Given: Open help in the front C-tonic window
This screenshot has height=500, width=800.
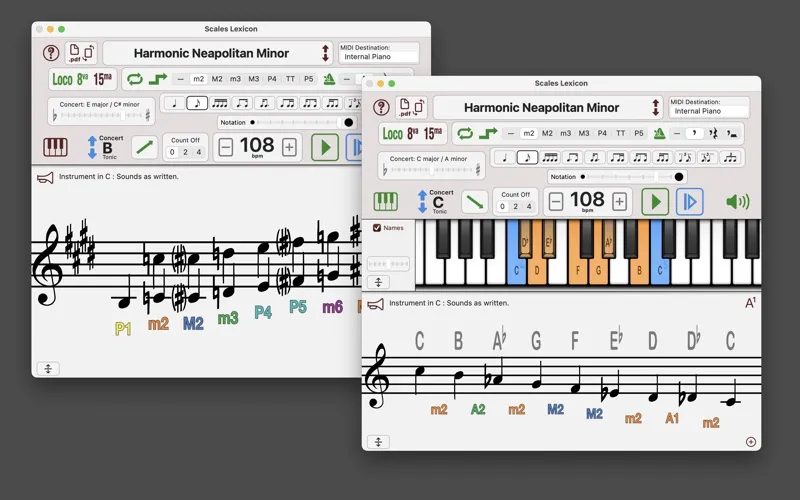Looking at the screenshot, I should (381, 107).
